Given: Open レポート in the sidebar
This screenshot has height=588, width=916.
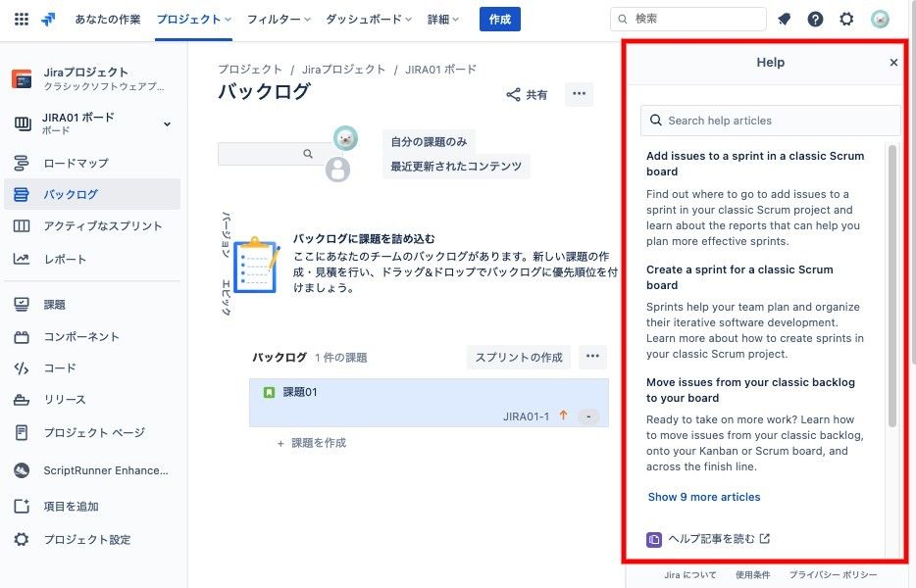Looking at the screenshot, I should pos(92,259).
